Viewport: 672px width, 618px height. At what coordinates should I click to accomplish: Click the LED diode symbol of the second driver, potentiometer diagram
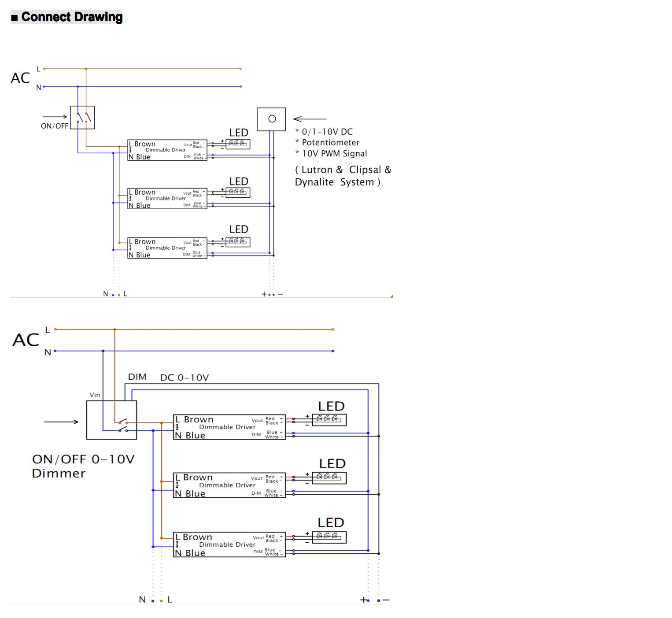pos(238,192)
